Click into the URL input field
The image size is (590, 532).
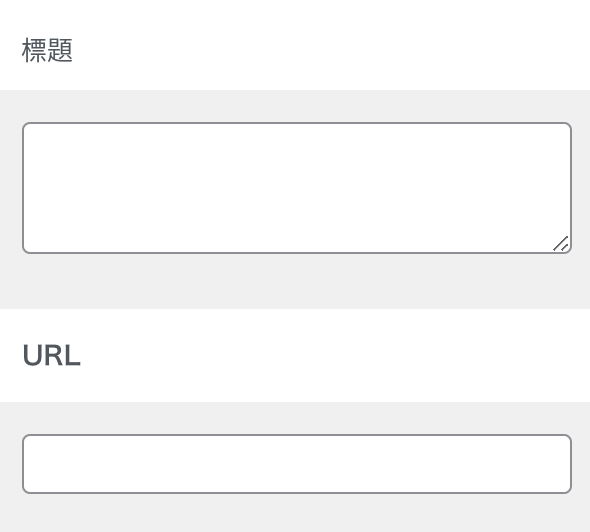(x=297, y=464)
